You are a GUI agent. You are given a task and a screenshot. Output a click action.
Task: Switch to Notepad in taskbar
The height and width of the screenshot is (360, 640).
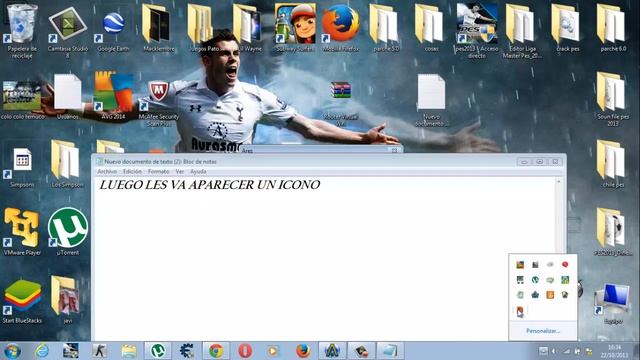(x=390, y=351)
